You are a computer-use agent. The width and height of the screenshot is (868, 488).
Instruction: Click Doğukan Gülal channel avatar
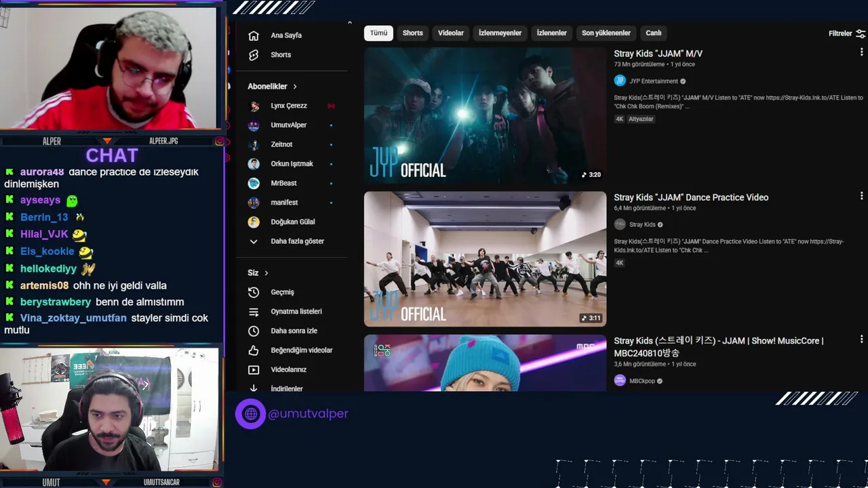(254, 222)
